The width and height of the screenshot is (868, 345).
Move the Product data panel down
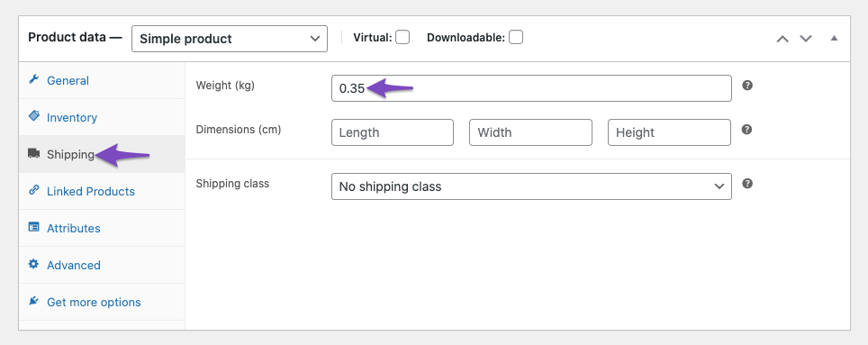[x=806, y=39]
